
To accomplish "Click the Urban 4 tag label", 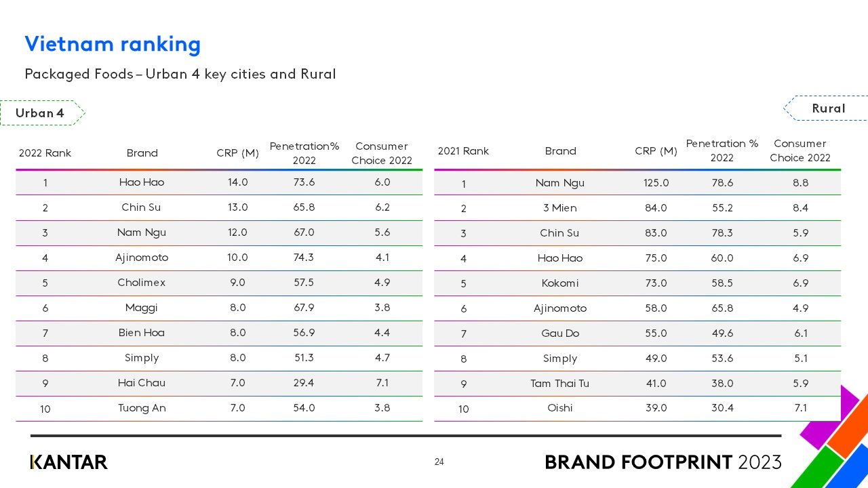I will click(41, 113).
